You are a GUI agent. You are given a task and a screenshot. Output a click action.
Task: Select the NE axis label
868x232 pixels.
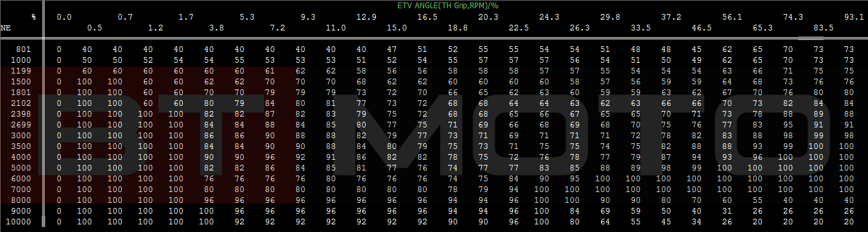6,28
